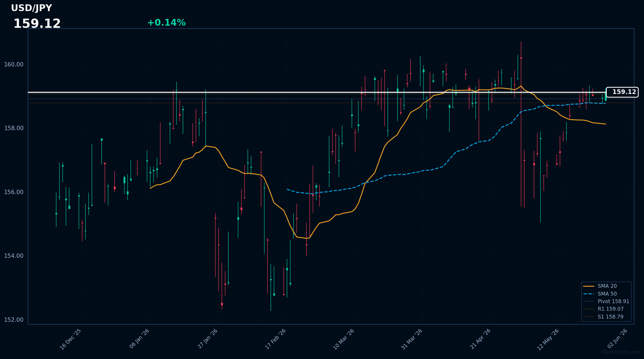Click the orange SMA 20 legend line sample
This screenshot has width=644, height=359.
[589, 286]
